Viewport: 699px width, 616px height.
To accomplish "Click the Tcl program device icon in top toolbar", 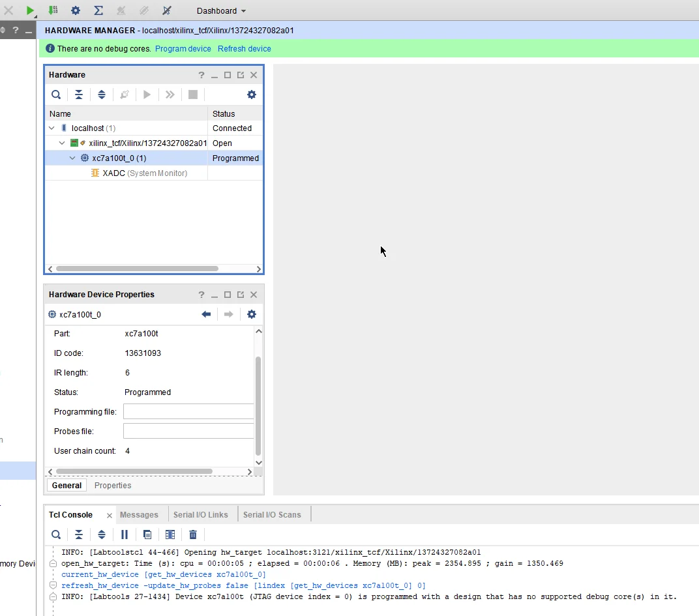I will pos(53,10).
